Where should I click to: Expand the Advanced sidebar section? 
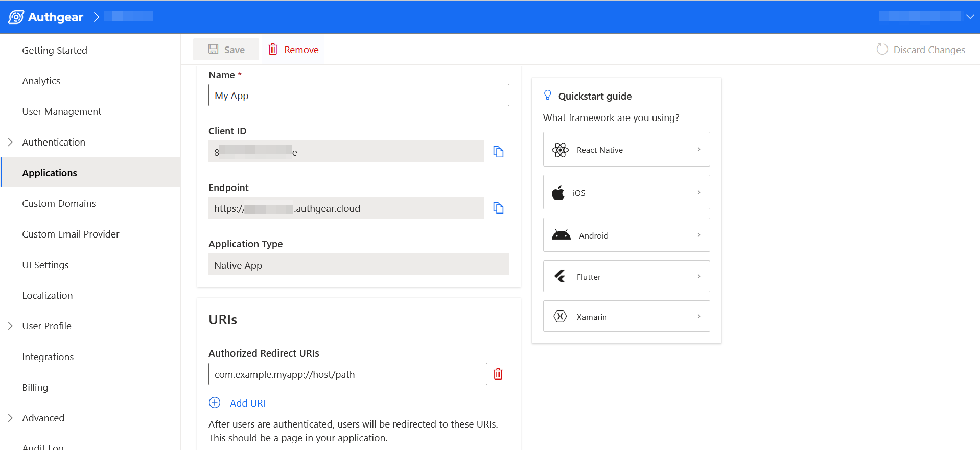[10, 418]
